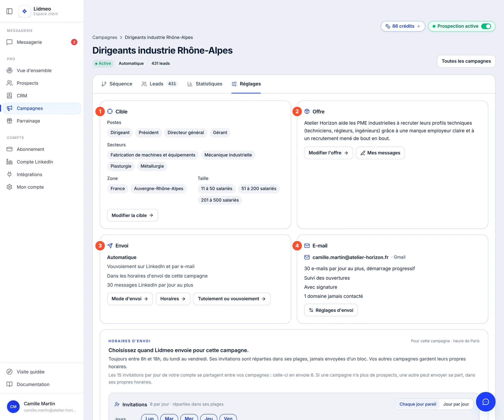Click the Lidmeo logo icon
The image size is (504, 420).
(x=24, y=11)
